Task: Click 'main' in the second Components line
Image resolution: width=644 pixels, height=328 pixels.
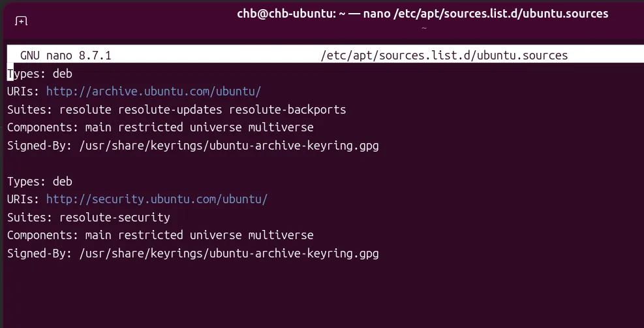Action: tap(98, 235)
